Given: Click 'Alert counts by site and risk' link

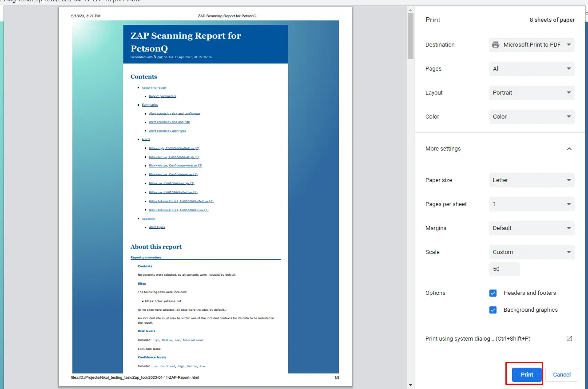Looking at the screenshot, I should (169, 122).
